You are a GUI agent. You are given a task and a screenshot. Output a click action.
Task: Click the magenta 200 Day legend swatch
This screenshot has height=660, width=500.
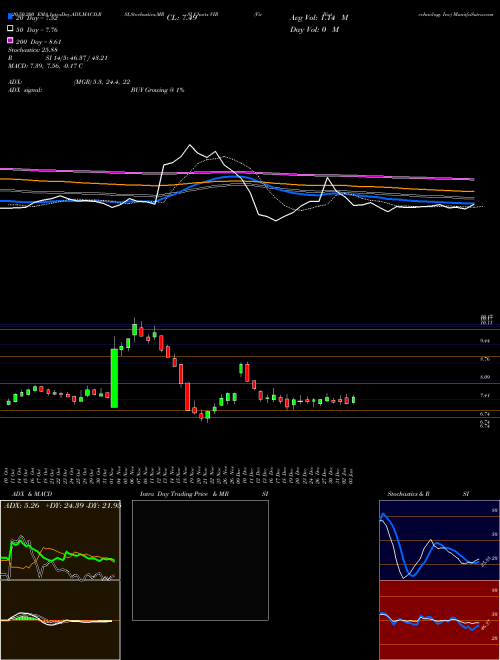coord(10,41)
